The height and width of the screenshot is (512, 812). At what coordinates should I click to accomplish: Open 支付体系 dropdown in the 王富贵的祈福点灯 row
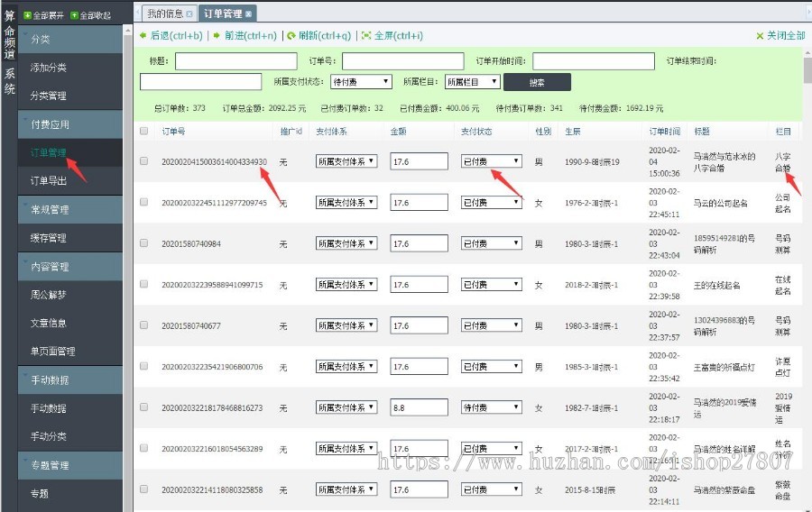346,366
